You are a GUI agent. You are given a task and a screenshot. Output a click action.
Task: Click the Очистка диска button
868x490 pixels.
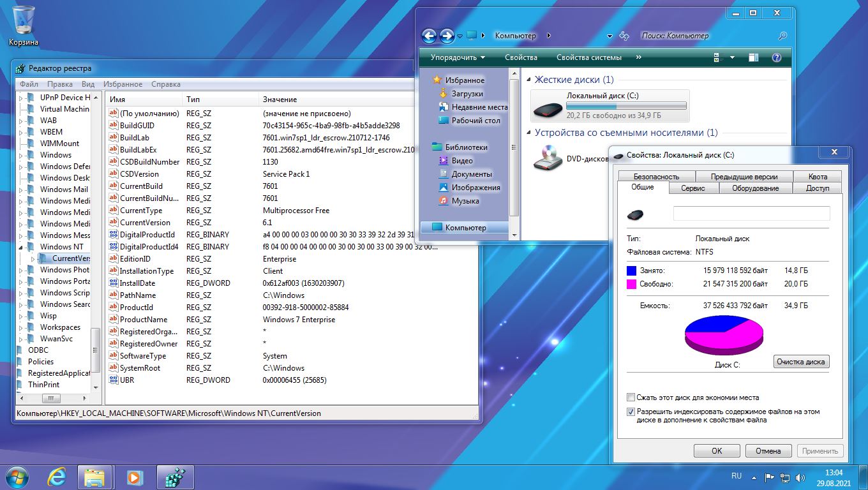point(801,362)
